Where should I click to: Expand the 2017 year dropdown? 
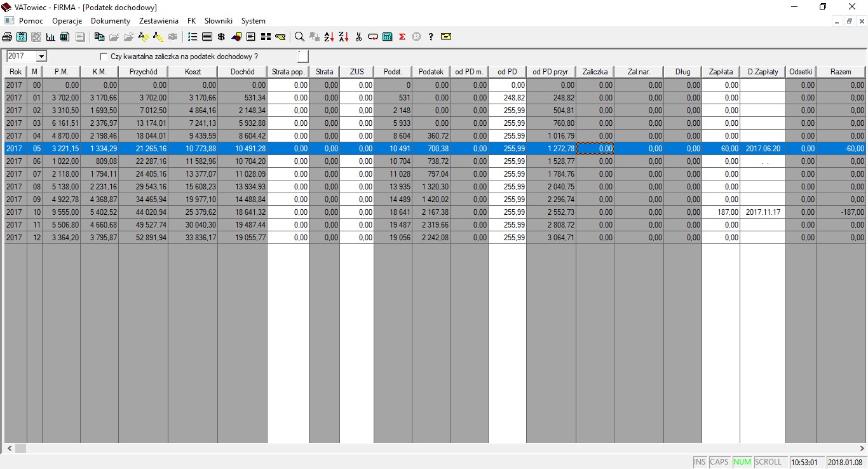tap(42, 57)
